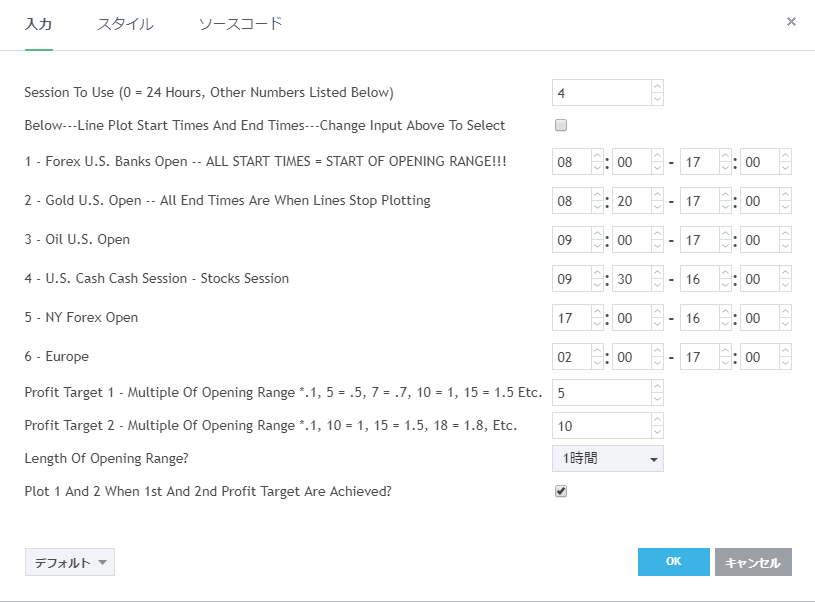Image resolution: width=815 pixels, height=602 pixels.
Task: Increase Oil U.S. Open end hour
Action: (x=725, y=234)
